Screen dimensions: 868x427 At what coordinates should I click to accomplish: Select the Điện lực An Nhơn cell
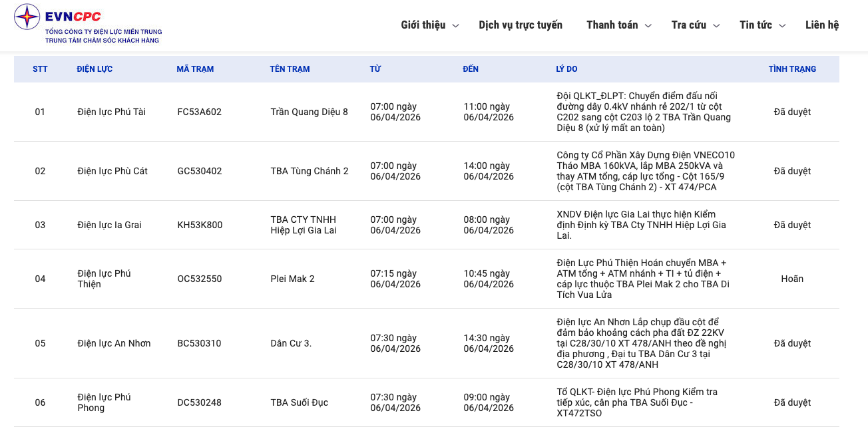point(114,343)
